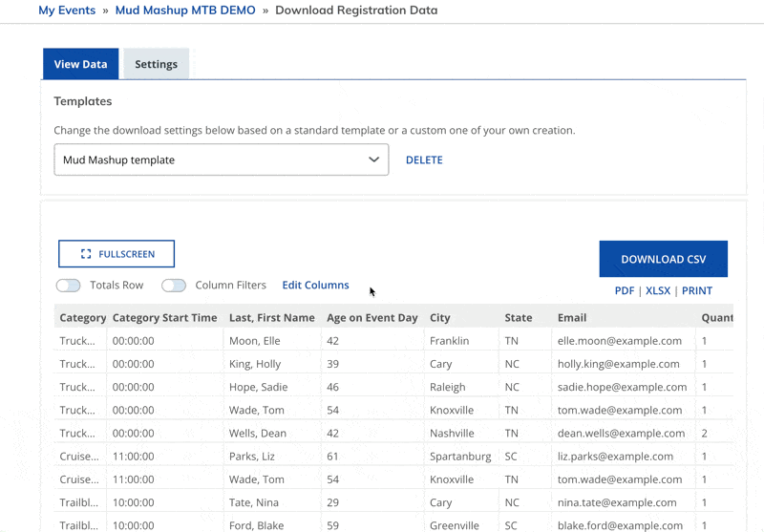Open Mud Mashup MTB DEMO breadcrumb

[x=185, y=11]
